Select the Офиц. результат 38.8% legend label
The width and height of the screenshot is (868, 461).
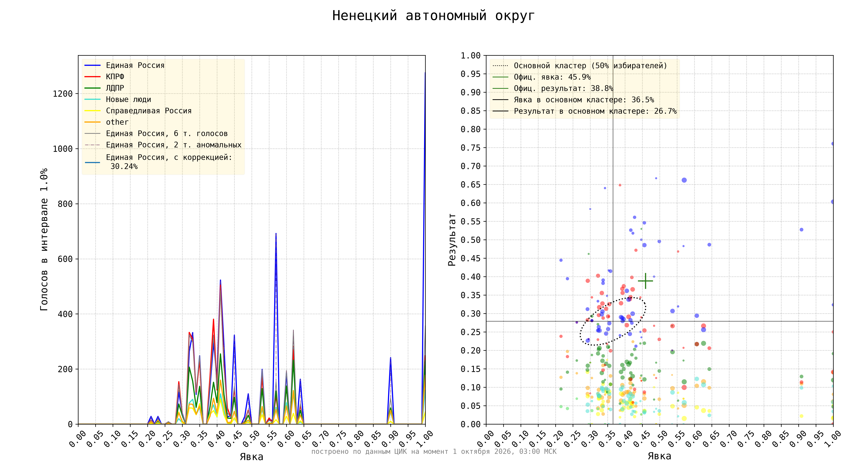[x=563, y=88]
